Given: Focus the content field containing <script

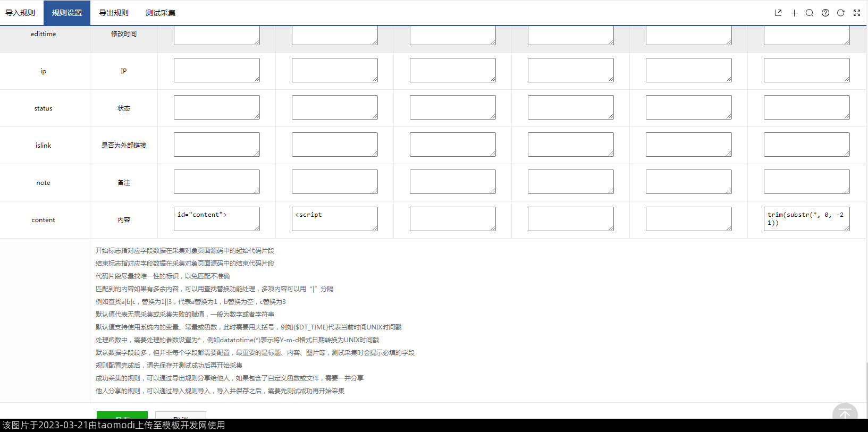Looking at the screenshot, I should (x=334, y=219).
